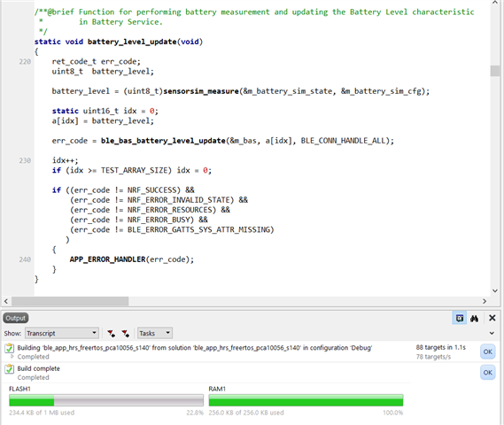Click the vertical scrollbar thumb in editor
504x425 pixels.
click(495, 71)
